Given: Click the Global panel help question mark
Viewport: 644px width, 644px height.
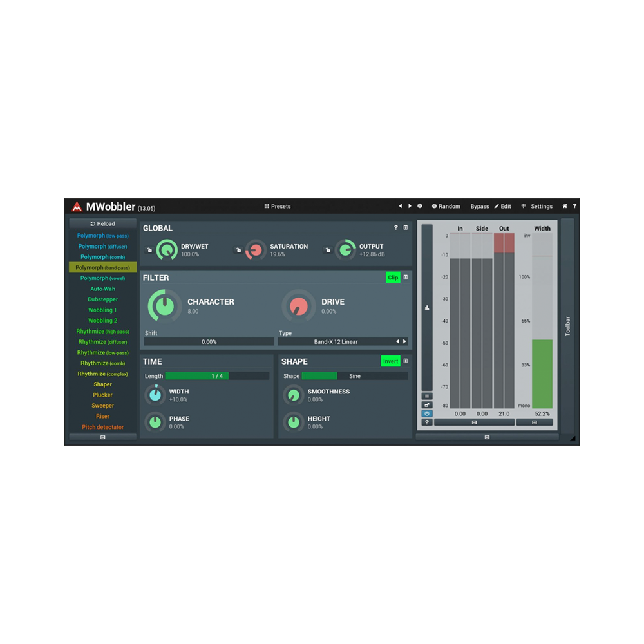Looking at the screenshot, I should 396,228.
